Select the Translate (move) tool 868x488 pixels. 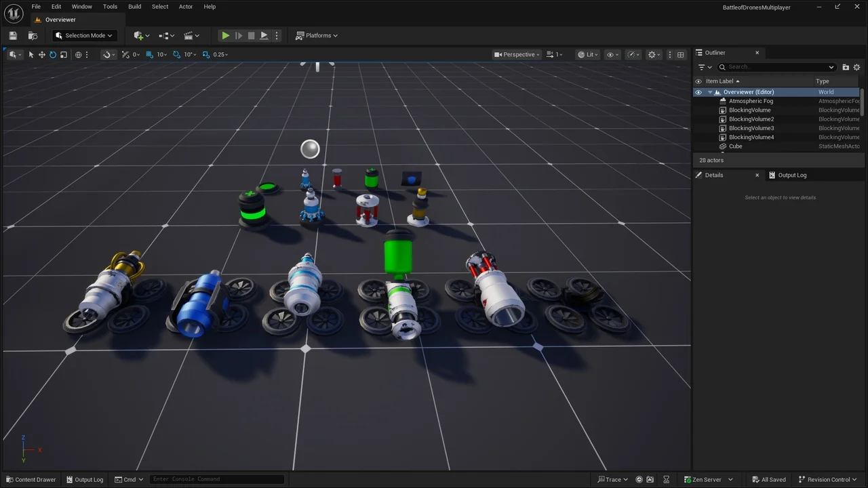click(41, 54)
